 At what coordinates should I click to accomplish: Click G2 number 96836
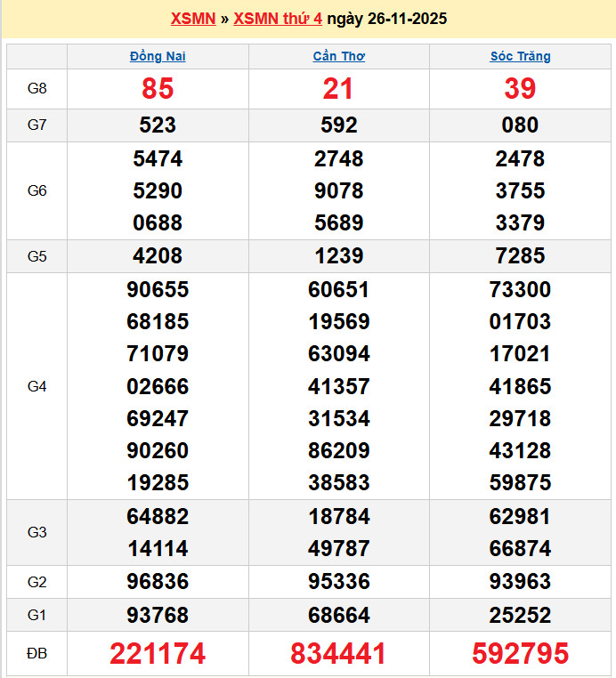[x=158, y=582]
